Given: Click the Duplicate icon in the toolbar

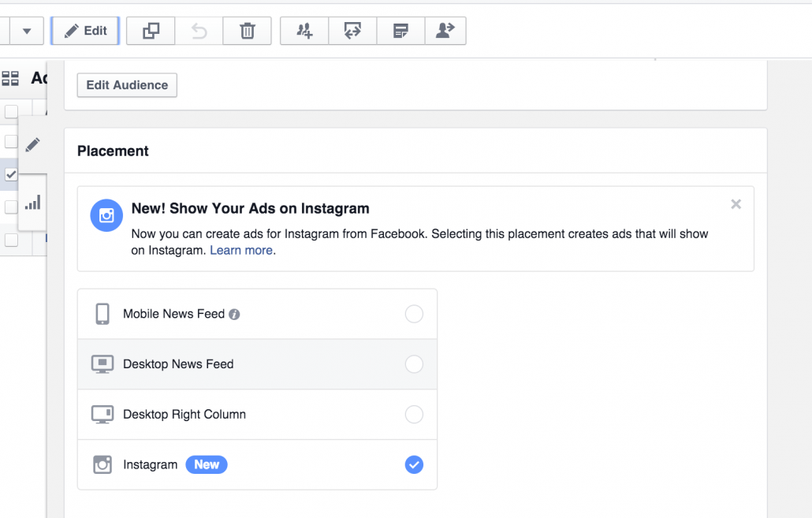Looking at the screenshot, I should (x=151, y=31).
